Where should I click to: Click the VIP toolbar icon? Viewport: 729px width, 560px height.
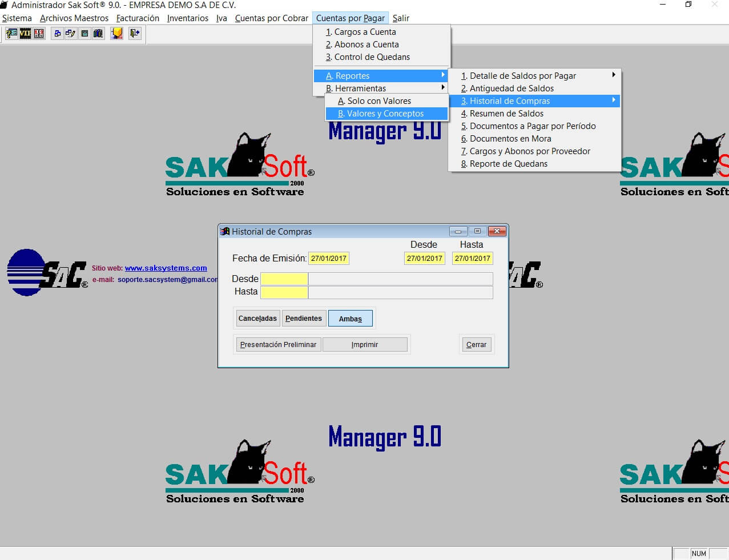[25, 34]
